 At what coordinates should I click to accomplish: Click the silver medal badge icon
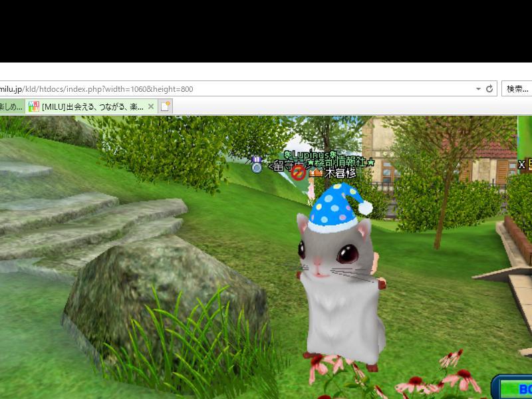(257, 164)
